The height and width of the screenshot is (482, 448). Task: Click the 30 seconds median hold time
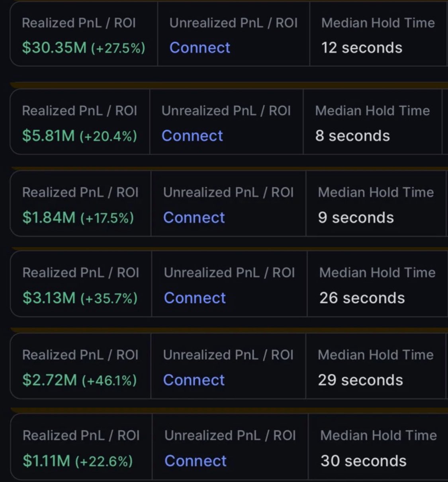tap(364, 461)
